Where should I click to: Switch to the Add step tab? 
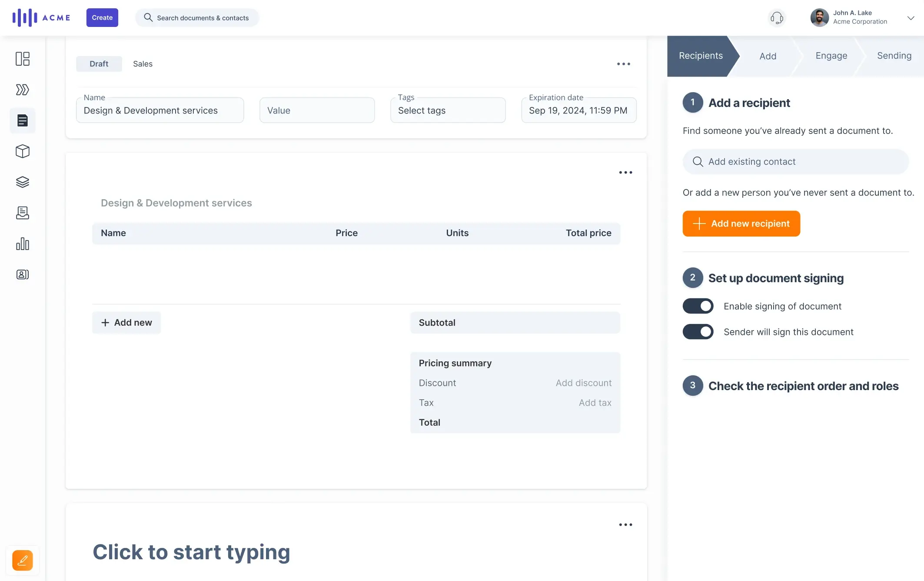tap(768, 56)
